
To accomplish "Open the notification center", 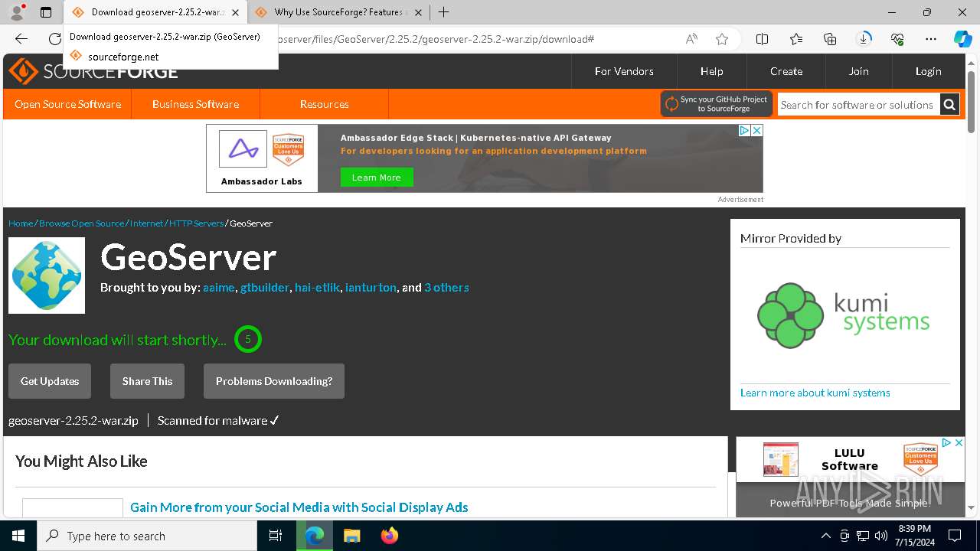I will tap(955, 536).
